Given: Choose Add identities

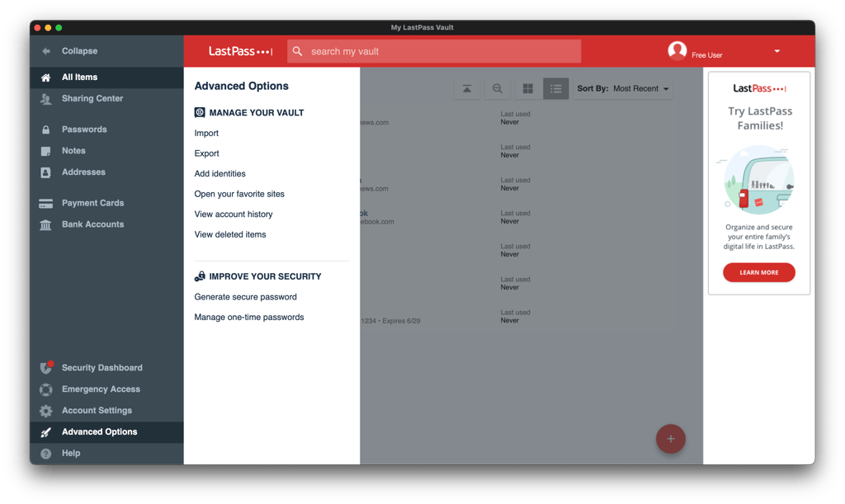Looking at the screenshot, I should [x=220, y=173].
